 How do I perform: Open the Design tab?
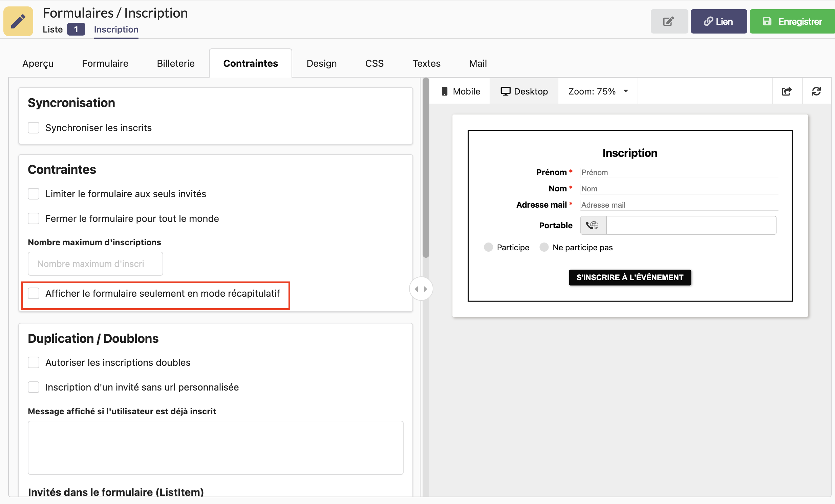[321, 63]
